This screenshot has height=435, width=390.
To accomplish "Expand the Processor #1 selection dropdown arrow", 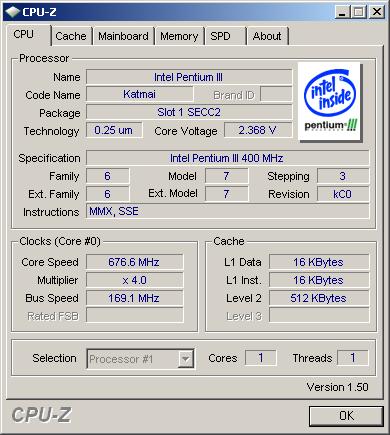I will point(185,359).
